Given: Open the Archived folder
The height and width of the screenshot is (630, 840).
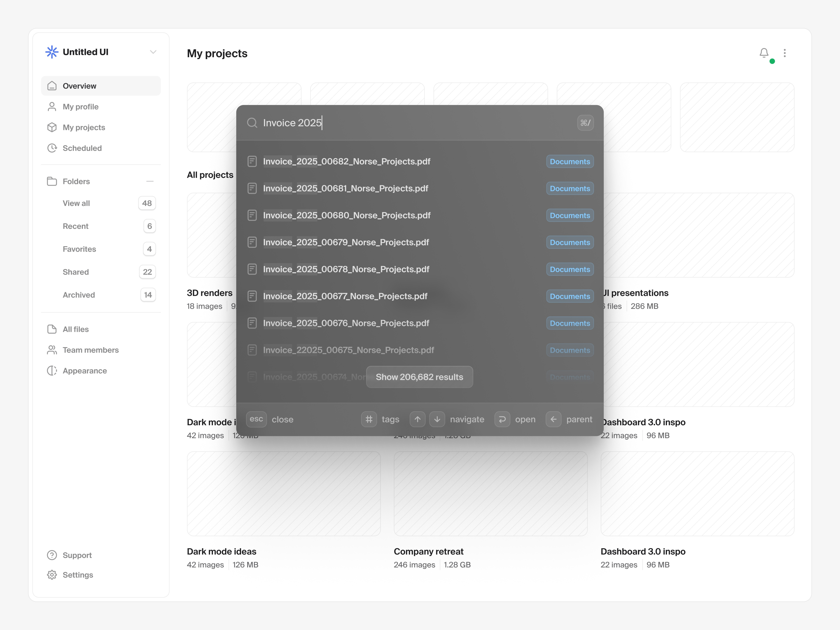Looking at the screenshot, I should (x=79, y=295).
